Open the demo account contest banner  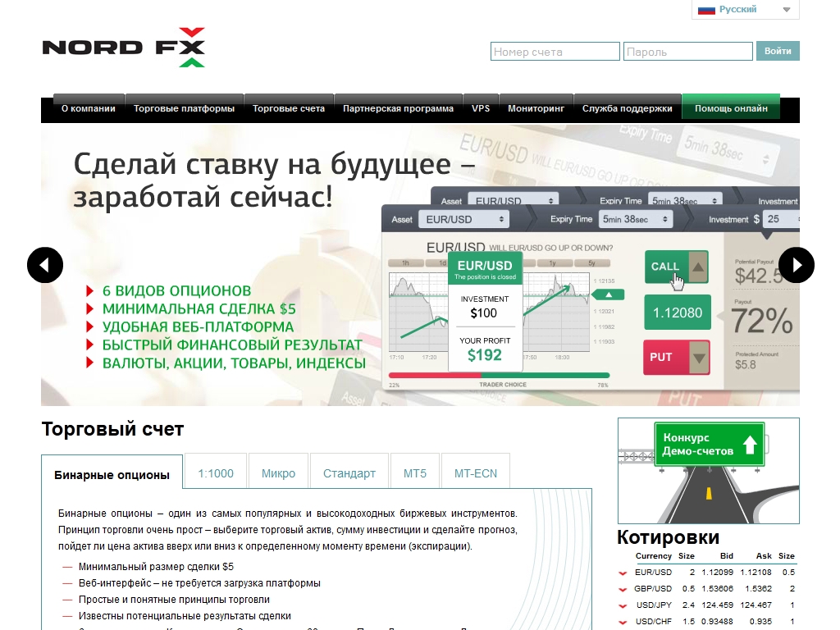pos(708,471)
